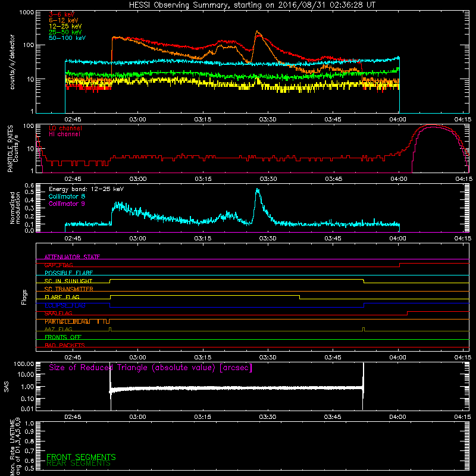Click the 0.5 tick on modulation axis

click(30, 192)
